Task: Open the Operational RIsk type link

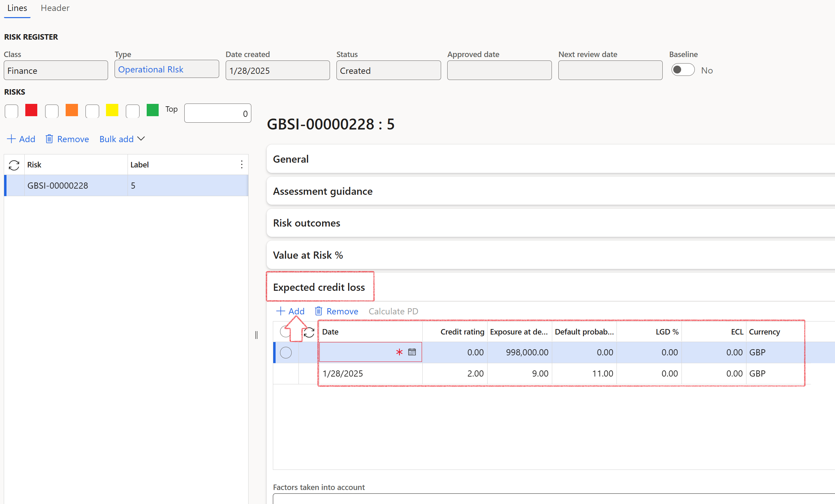Action: coord(151,69)
